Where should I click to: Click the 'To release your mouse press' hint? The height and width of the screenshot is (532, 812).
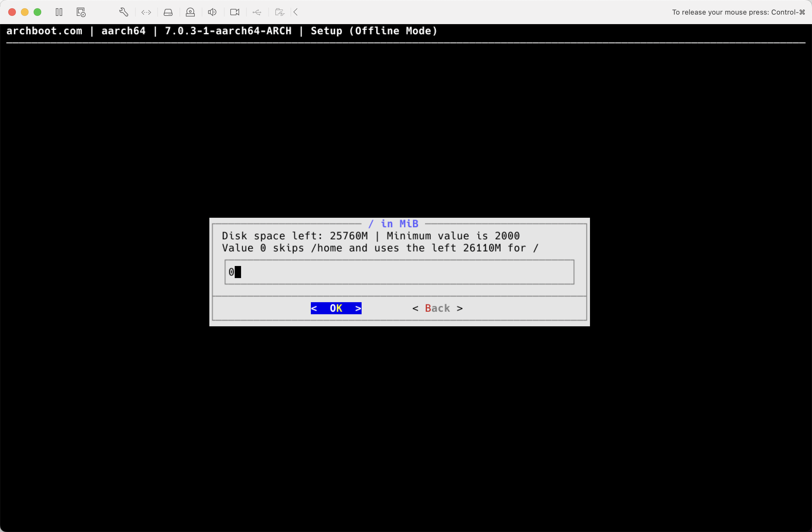[738, 12]
